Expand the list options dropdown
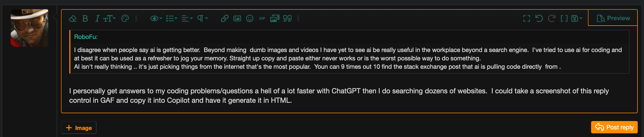Image resolution: width=644 pixels, height=137 pixels. [x=172, y=19]
